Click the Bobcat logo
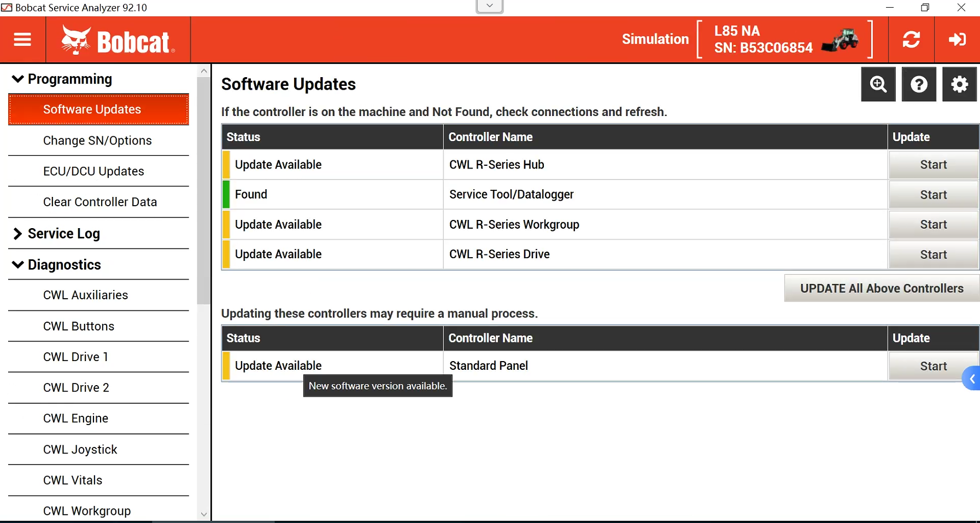The image size is (980, 523). click(x=118, y=40)
